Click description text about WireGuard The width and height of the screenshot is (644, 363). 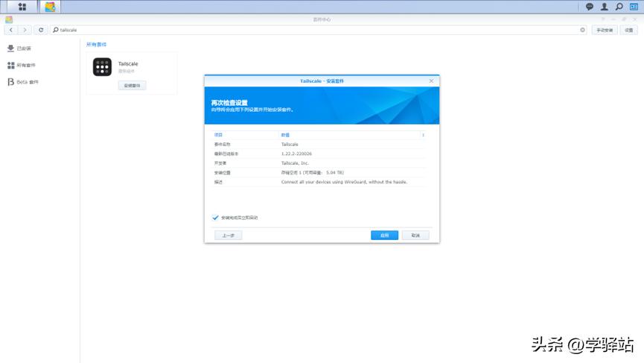344,182
